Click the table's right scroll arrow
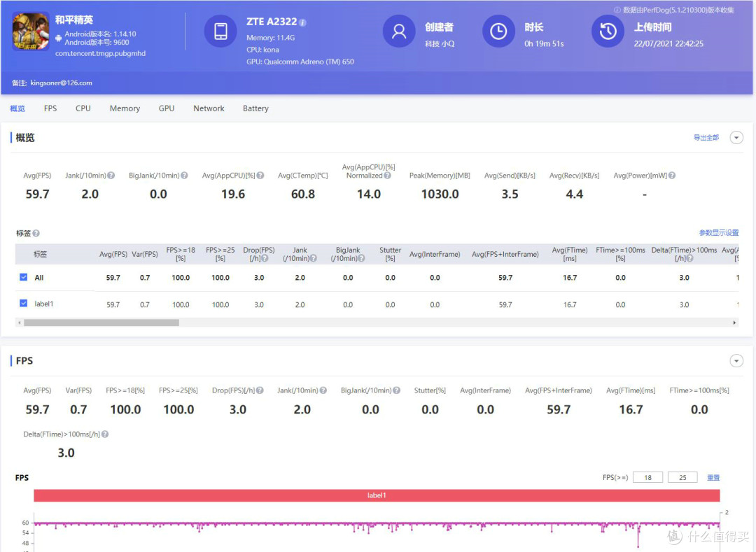Viewport: 756px width, 552px height. point(734,323)
